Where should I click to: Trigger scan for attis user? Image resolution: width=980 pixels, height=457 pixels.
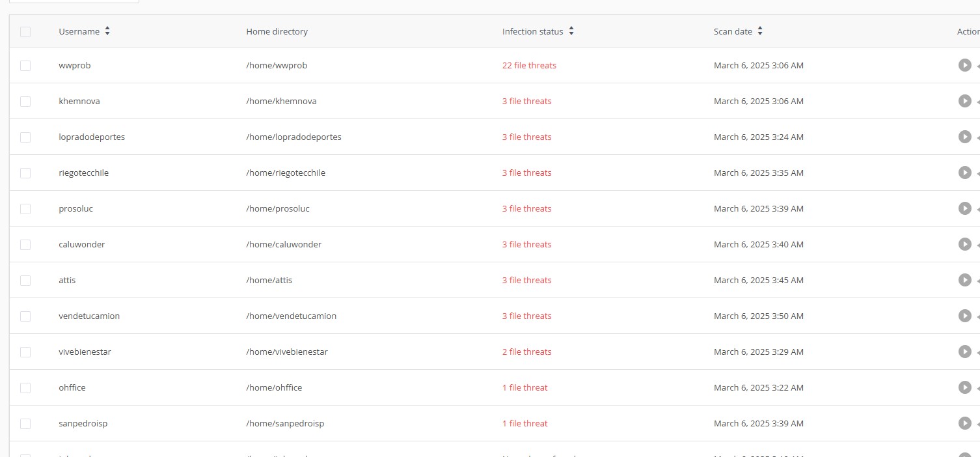964,280
